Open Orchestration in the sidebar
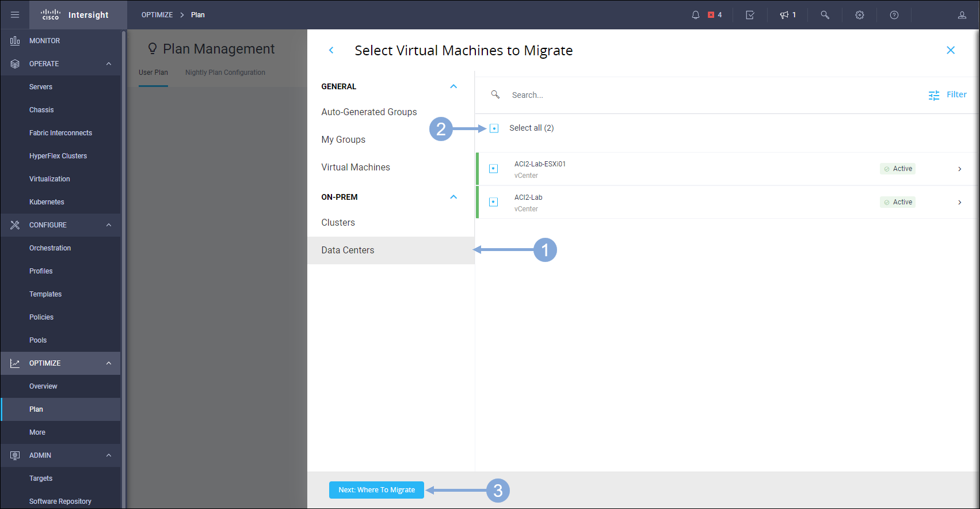Viewport: 980px width, 509px height. tap(50, 248)
